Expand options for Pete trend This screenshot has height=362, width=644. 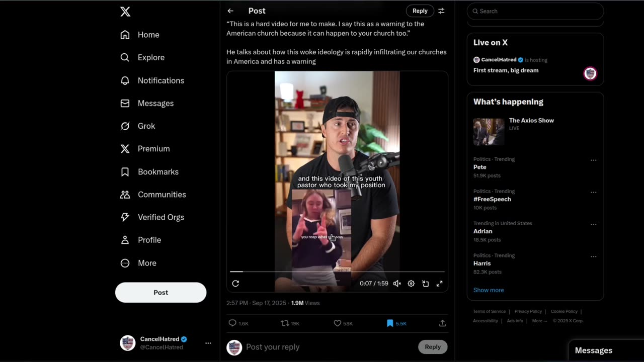click(593, 160)
